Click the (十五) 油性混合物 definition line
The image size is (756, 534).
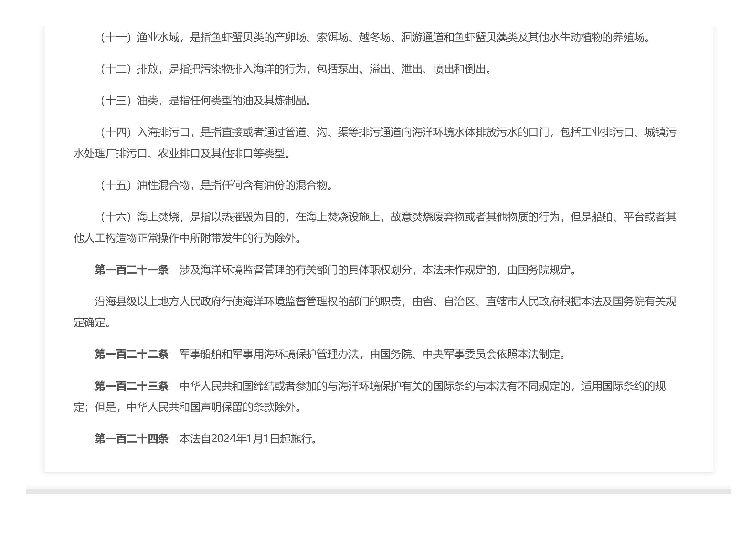216,185
